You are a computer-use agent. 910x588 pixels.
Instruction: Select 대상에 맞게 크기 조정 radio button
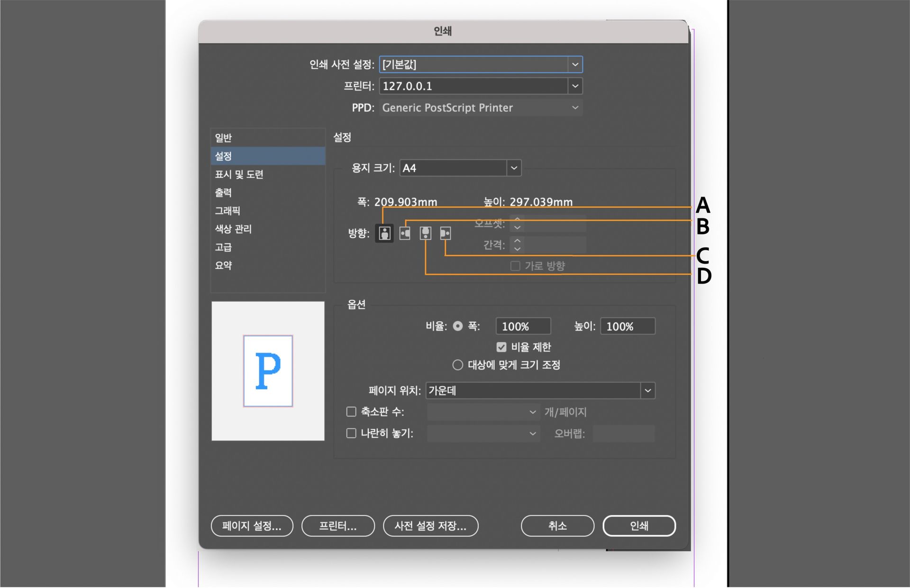pos(457,365)
